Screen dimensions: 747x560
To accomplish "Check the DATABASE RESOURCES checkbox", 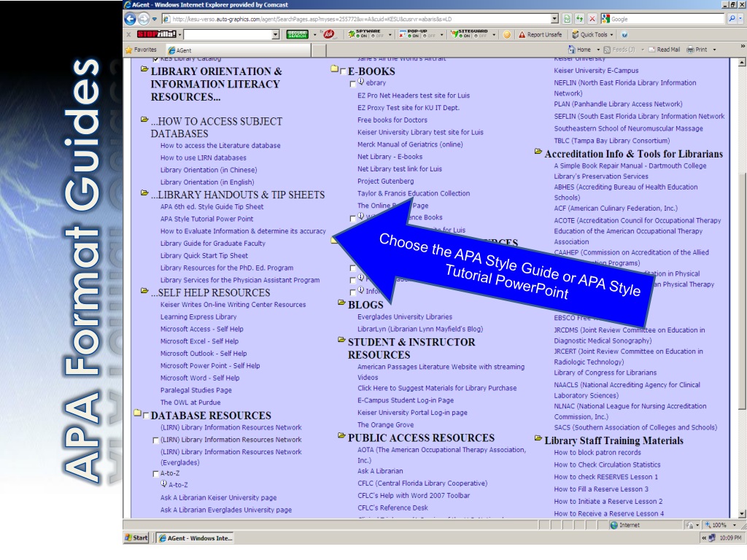I will pos(146,416).
